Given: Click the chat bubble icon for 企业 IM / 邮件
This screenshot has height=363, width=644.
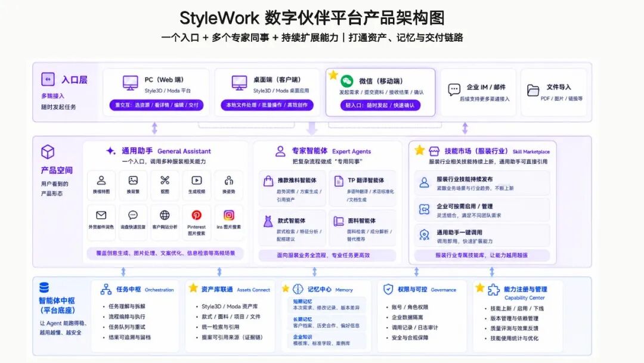Looking at the screenshot, I should [x=454, y=89].
